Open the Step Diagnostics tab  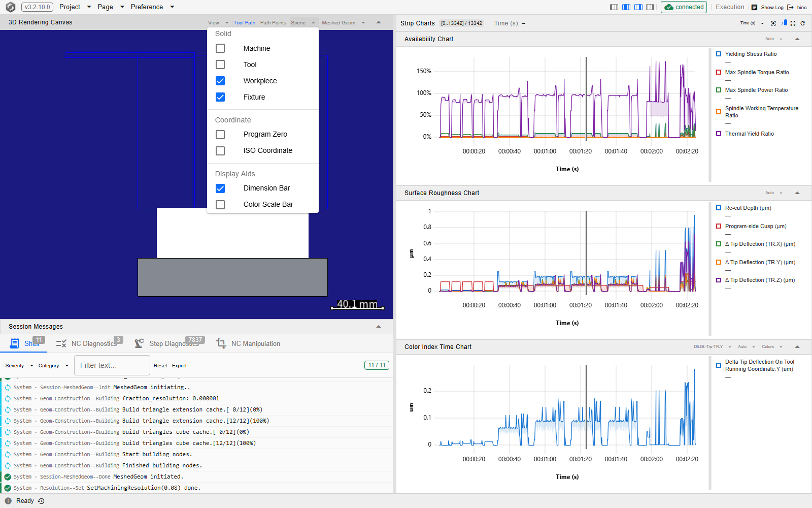pos(169,343)
